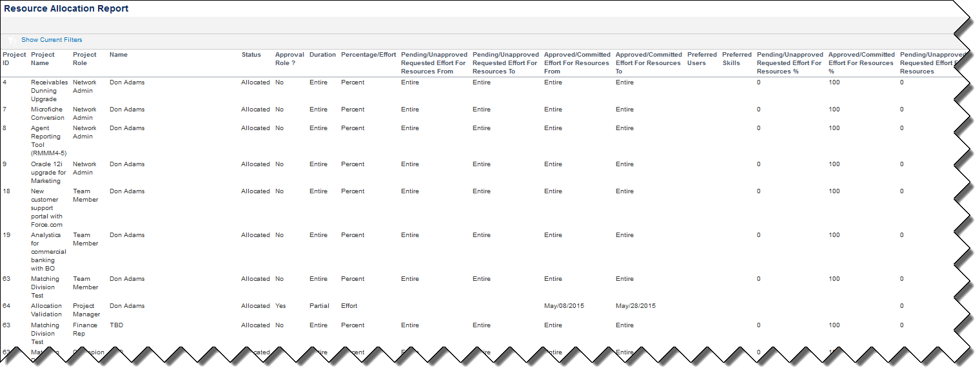Click the Approved/Committed Effort For Resources To header
The image size is (980, 373).
[649, 63]
